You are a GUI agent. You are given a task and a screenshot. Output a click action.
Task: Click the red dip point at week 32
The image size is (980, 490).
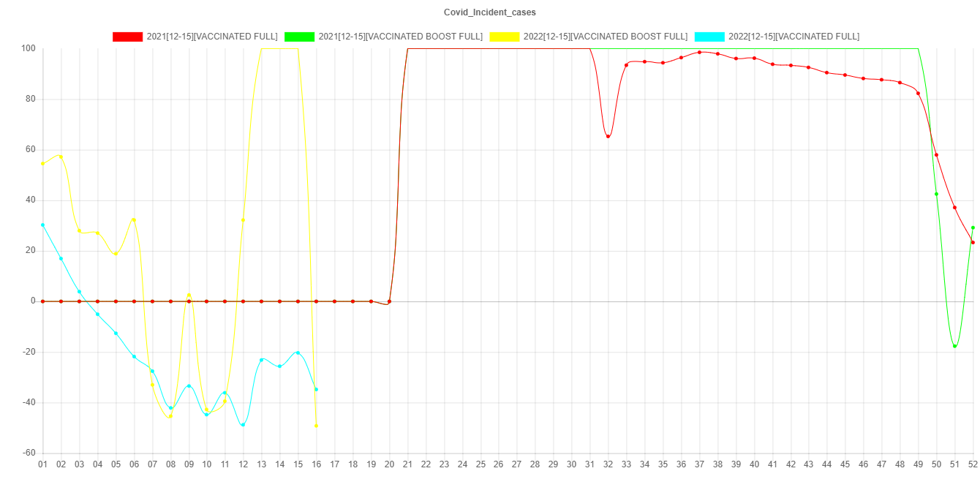(x=608, y=136)
